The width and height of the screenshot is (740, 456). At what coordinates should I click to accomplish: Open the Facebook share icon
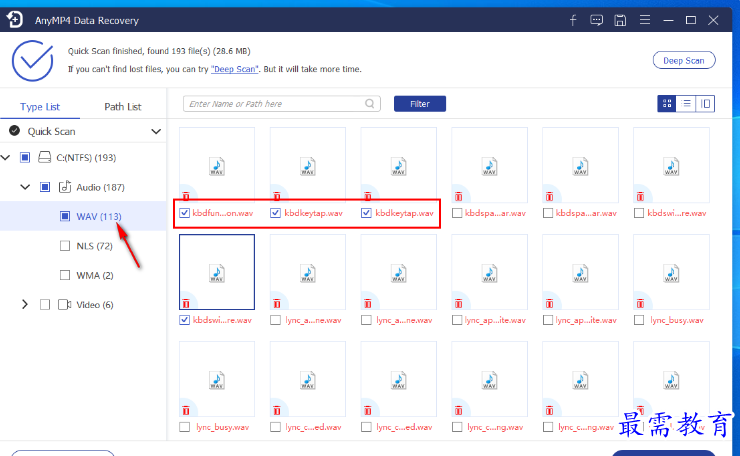pyautogui.click(x=573, y=20)
